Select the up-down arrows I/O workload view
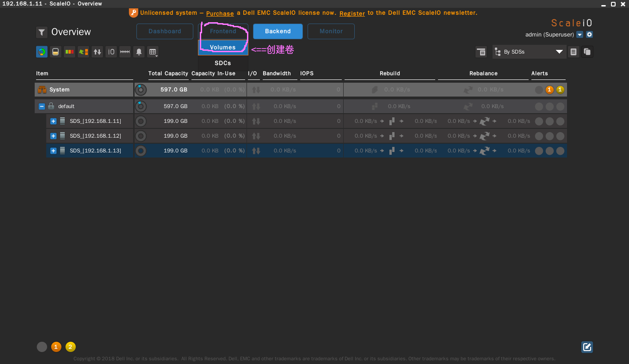629x364 pixels. click(x=97, y=52)
